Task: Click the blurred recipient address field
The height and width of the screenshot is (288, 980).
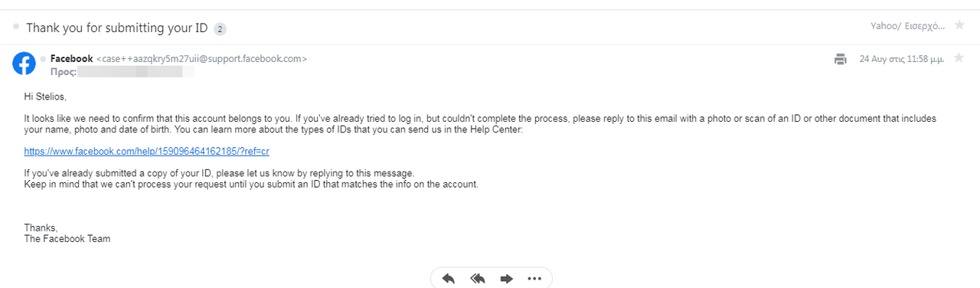Action: pos(136,71)
